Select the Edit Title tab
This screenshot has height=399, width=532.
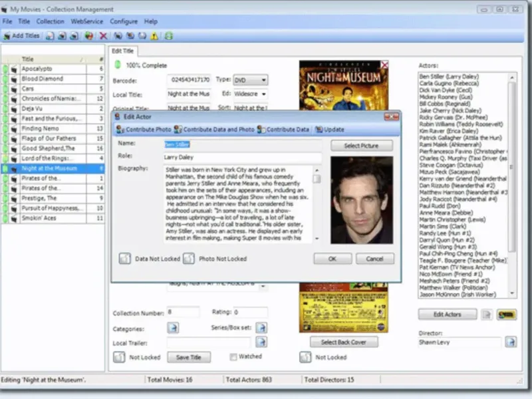point(123,51)
